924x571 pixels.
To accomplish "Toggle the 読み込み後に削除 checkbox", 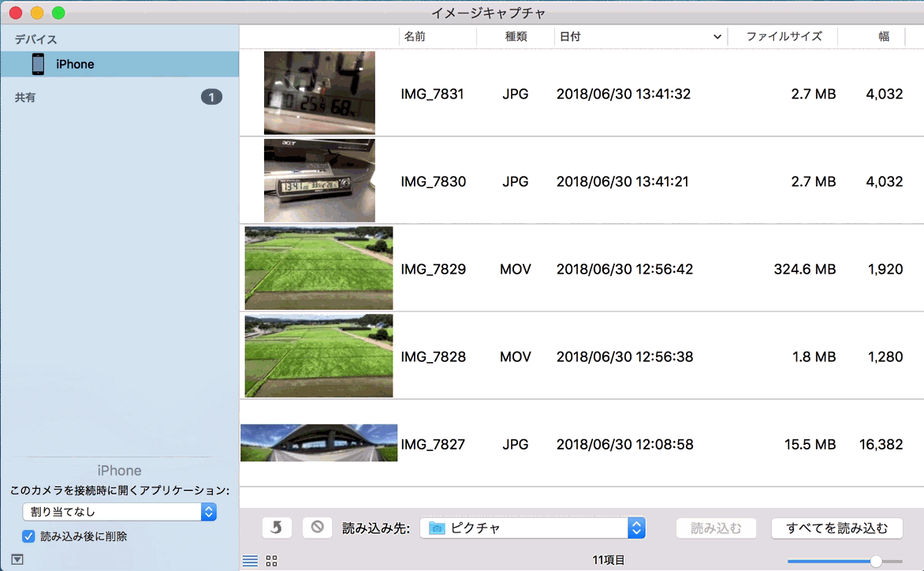I will click(28, 536).
